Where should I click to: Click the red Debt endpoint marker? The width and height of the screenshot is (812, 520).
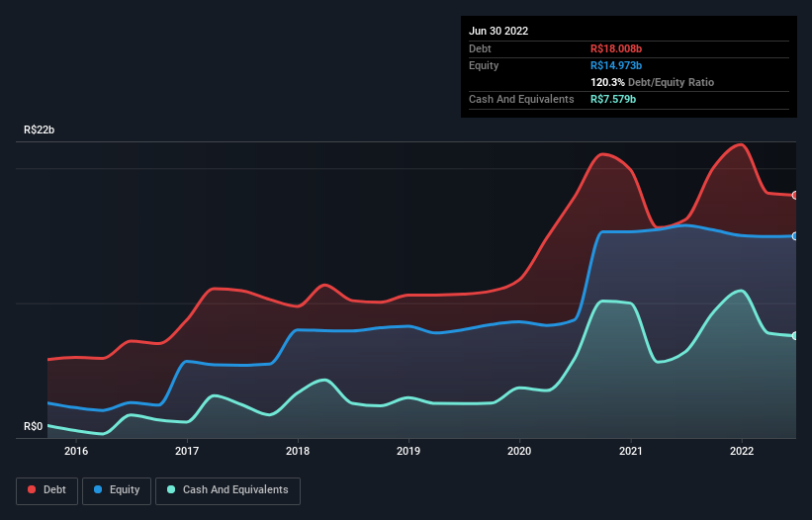pyautogui.click(x=795, y=195)
